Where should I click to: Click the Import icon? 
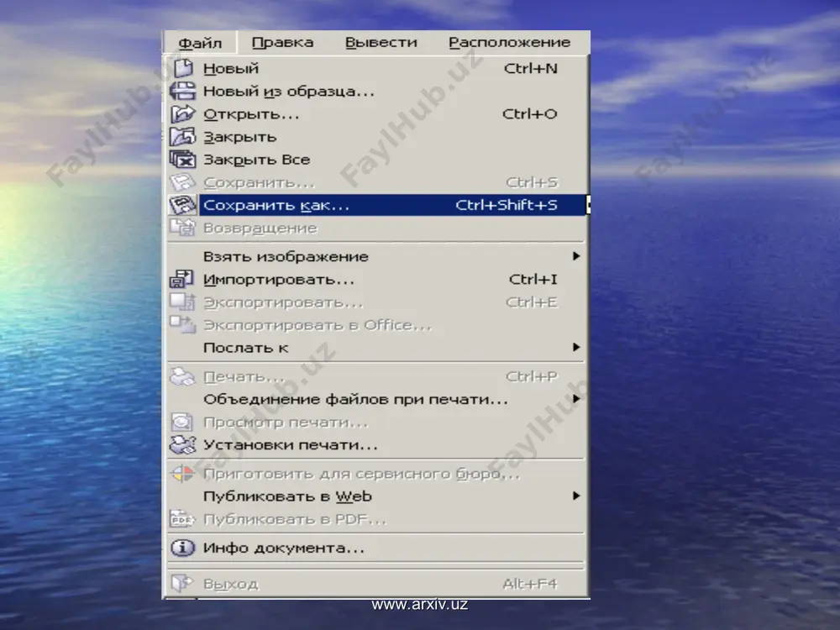click(182, 279)
